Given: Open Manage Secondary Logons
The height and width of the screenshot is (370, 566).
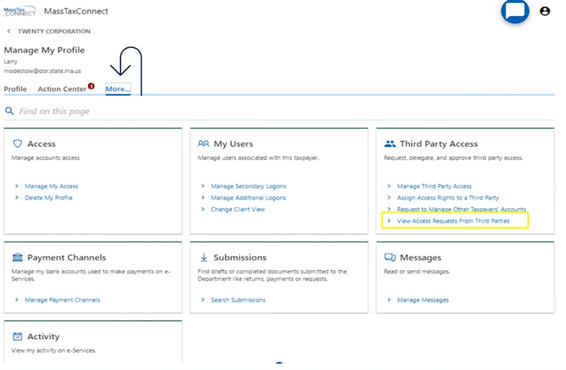Looking at the screenshot, I should [248, 186].
